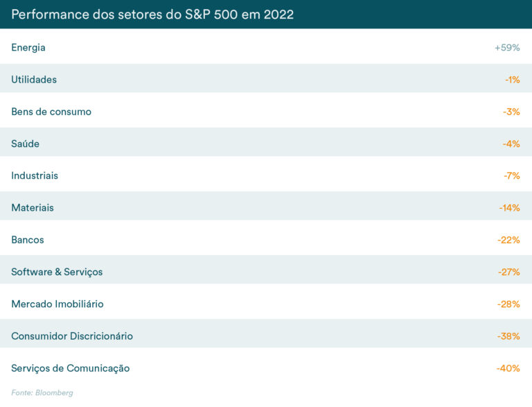This screenshot has width=532, height=407.
Task: Click the -4% value for Saúde
Action: (511, 144)
